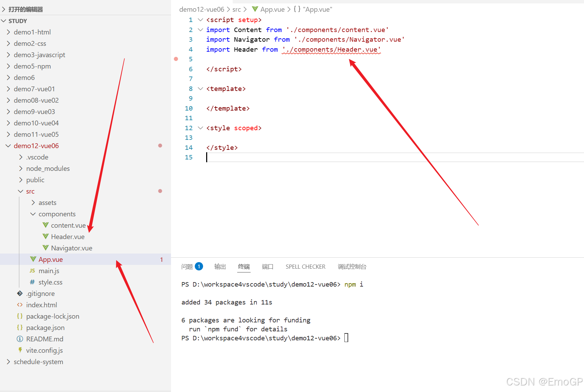Viewport: 584px width, 392px height.
Task: Expand the schedule-system folder
Action: [8, 362]
